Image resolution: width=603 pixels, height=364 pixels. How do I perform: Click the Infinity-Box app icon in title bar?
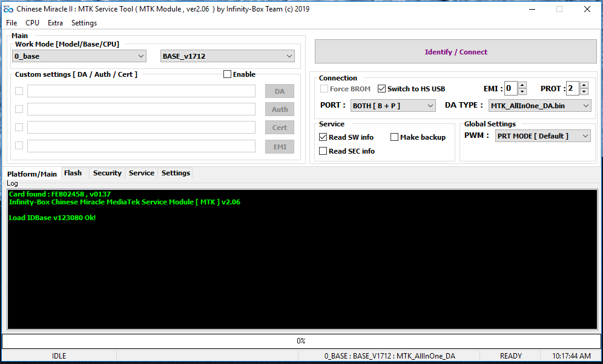[8, 9]
